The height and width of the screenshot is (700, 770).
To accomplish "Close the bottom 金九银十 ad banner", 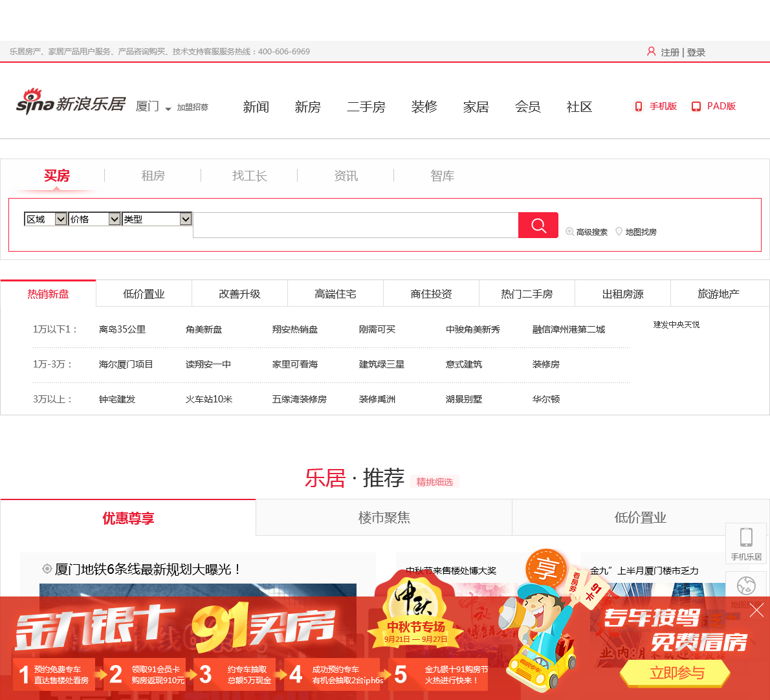I will (756, 610).
